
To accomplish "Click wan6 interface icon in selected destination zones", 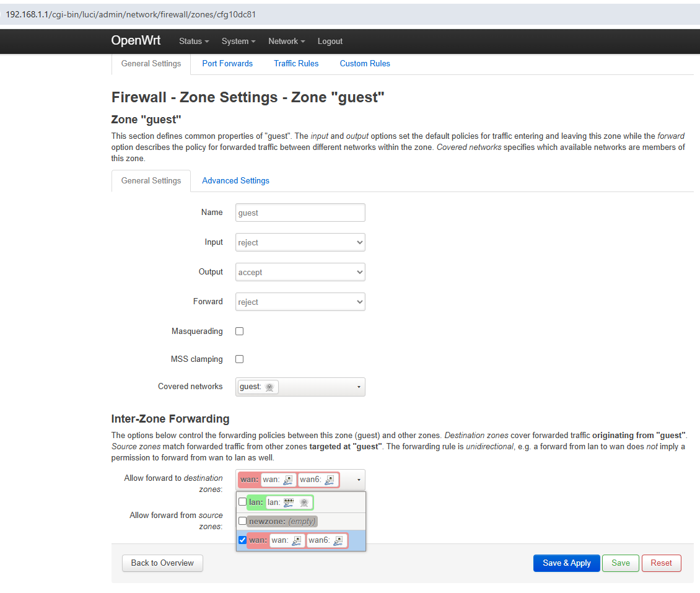I will tap(330, 480).
